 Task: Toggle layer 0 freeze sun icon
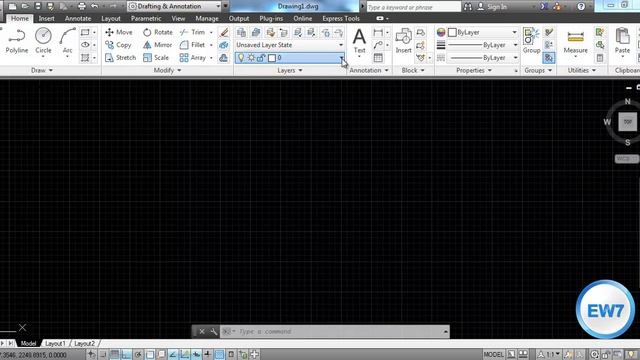tap(251, 58)
